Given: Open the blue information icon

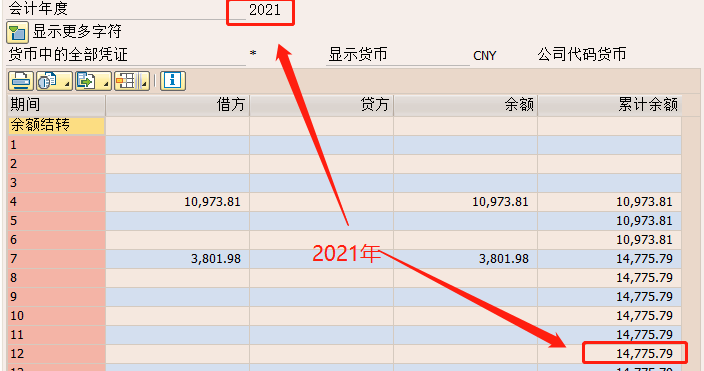Looking at the screenshot, I should coord(173,81).
